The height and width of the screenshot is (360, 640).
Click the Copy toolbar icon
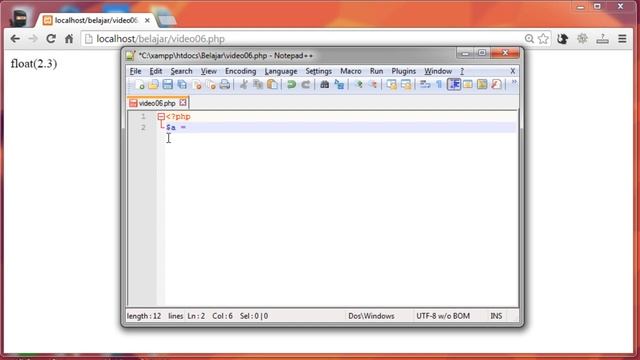(x=258, y=84)
